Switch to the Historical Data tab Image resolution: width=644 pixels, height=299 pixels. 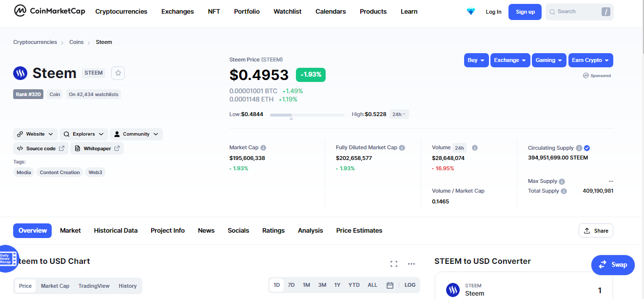[x=116, y=230]
